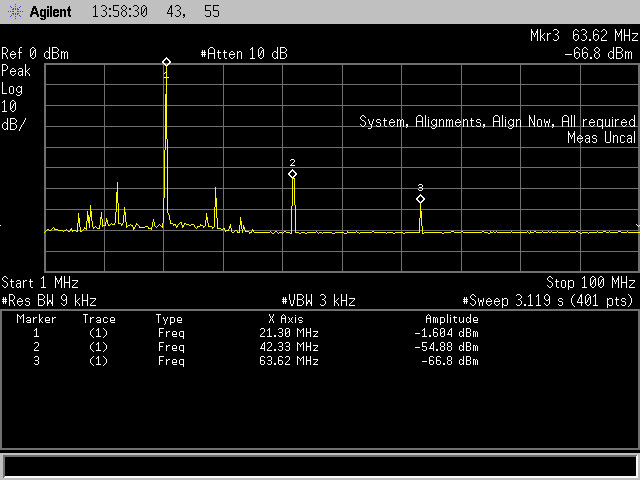
Task: Click the #Res BW 9 kHz setting
Action: click(49, 301)
